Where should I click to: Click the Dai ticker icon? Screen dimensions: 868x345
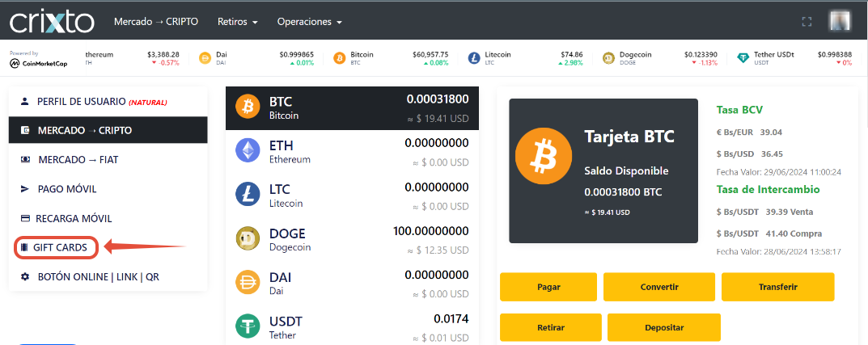click(205, 58)
